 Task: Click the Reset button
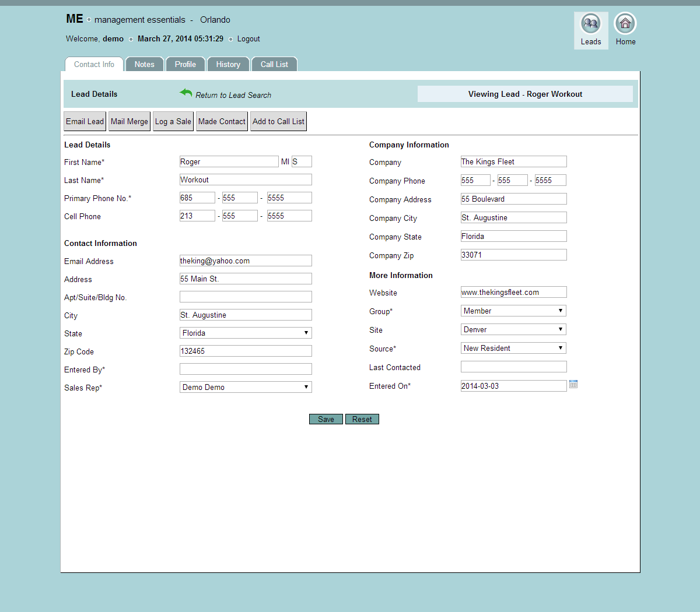pyautogui.click(x=362, y=419)
